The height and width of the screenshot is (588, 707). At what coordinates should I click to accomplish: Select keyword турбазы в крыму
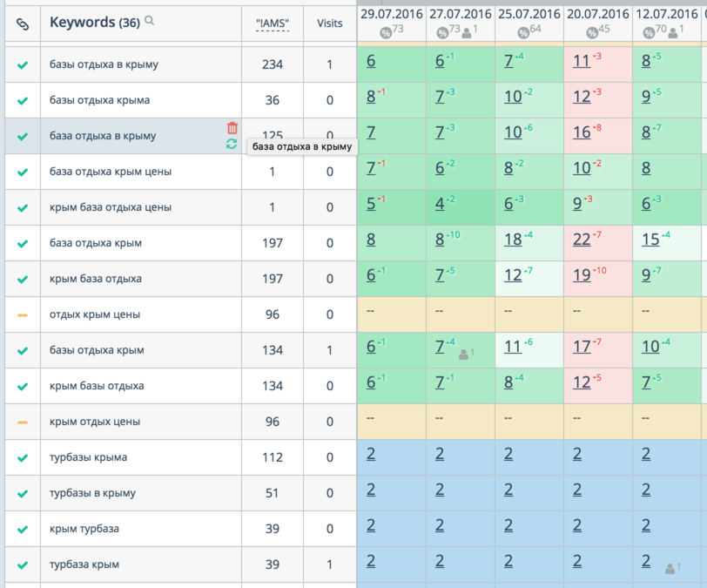(x=92, y=493)
